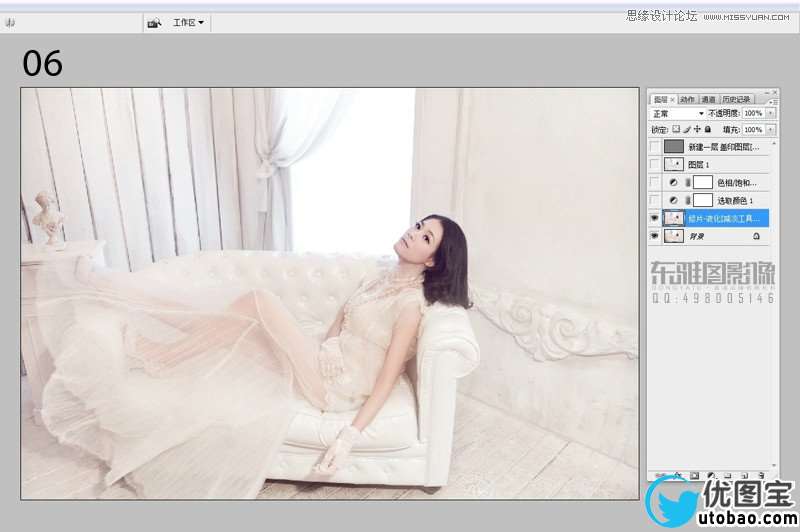Select the 色相/饱和 layer name
800x532 pixels.
(737, 183)
